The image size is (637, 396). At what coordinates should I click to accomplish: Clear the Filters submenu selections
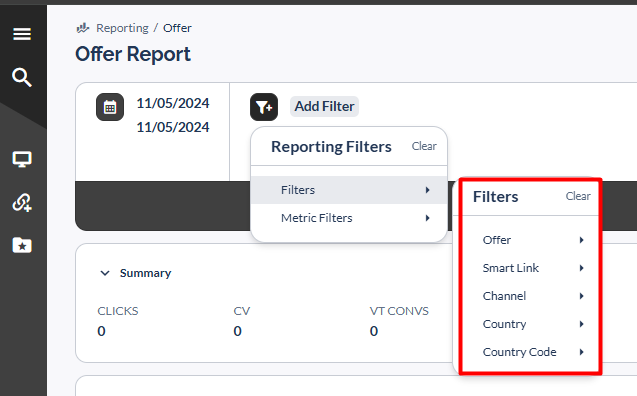tap(578, 196)
